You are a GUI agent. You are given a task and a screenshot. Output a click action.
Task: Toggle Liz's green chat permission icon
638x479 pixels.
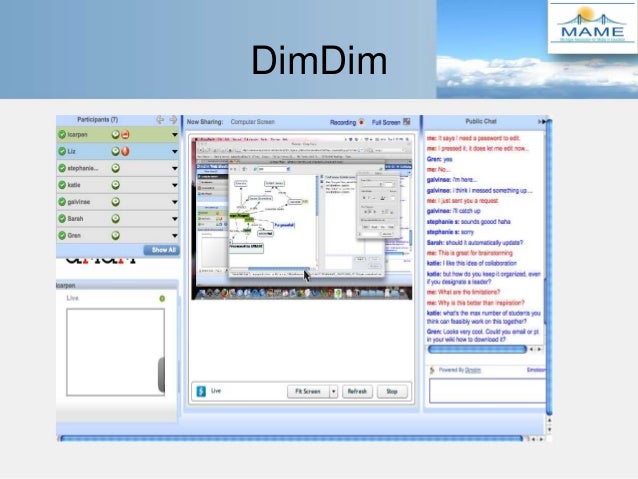point(116,151)
